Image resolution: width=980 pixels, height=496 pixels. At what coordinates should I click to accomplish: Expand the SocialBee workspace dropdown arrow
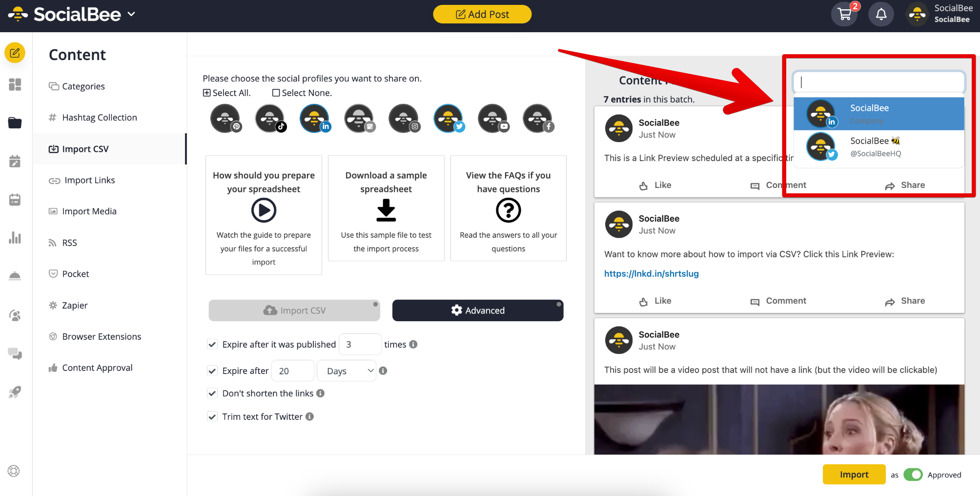[131, 14]
